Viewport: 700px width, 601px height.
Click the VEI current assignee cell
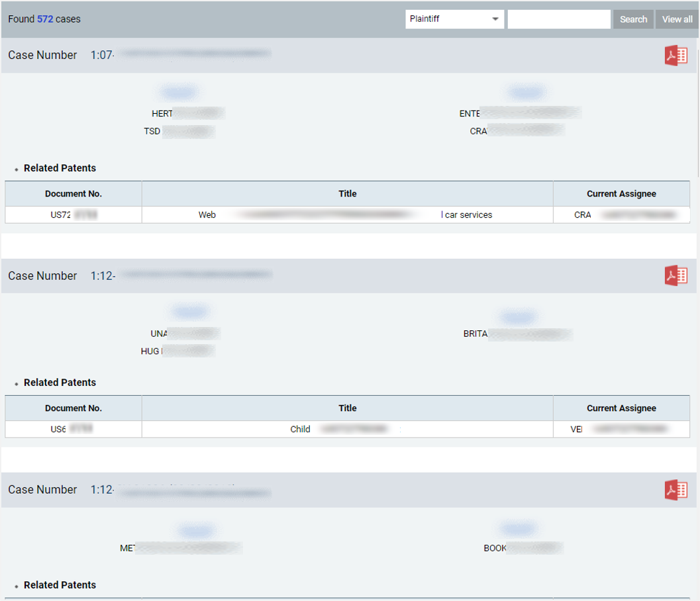click(x=621, y=429)
